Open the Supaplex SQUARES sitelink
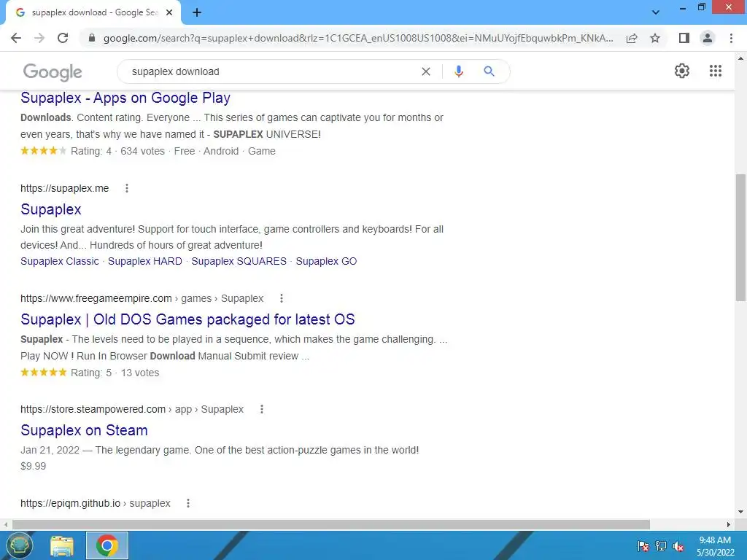This screenshot has height=560, width=747. click(x=239, y=261)
